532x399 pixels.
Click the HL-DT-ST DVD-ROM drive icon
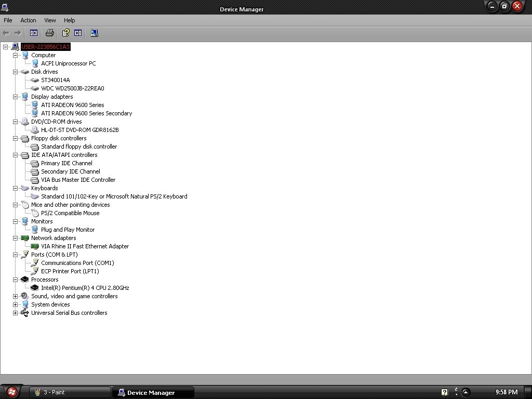coord(35,129)
